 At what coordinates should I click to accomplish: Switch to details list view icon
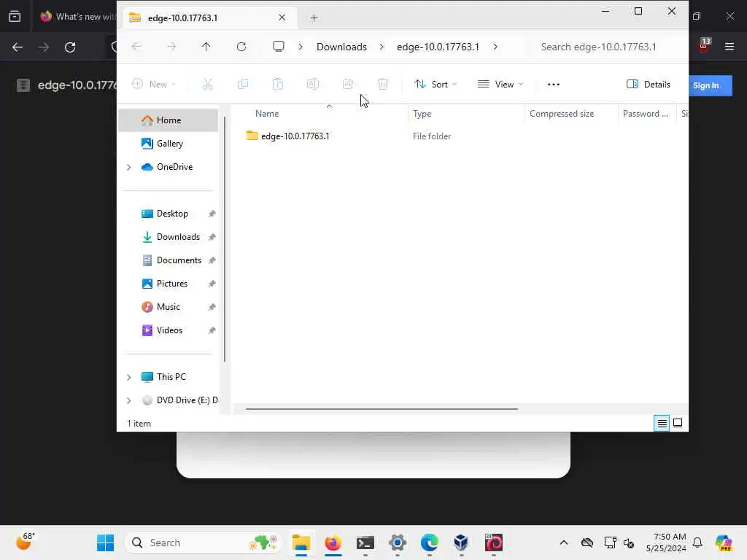pyautogui.click(x=662, y=423)
